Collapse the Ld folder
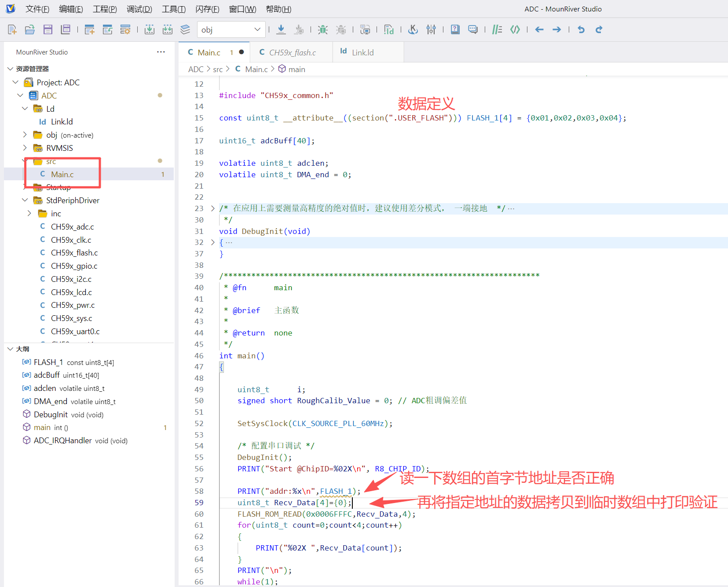Screen dimensions: 728x587 coord(25,109)
